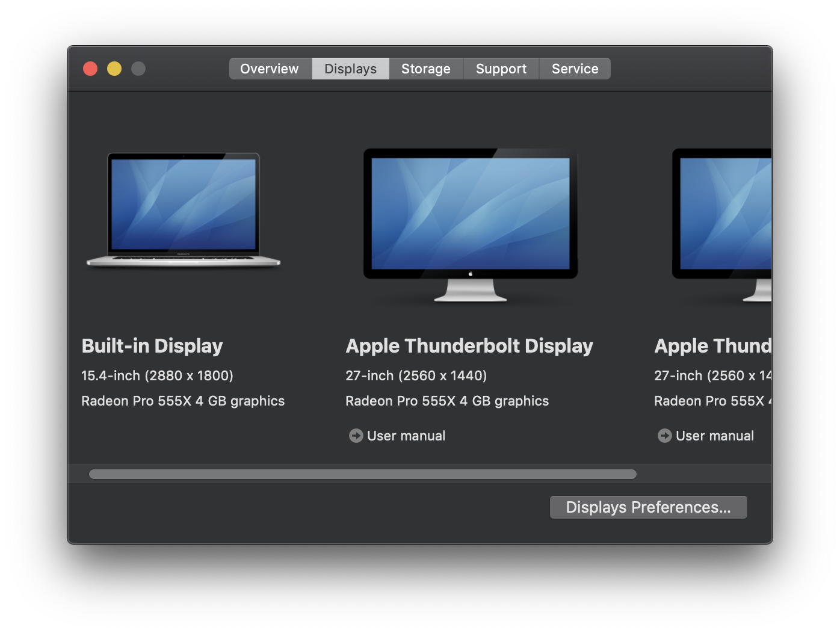Viewport: 840px width, 633px height.
Task: Open User manual link for the cut-off display
Action: [715, 436]
